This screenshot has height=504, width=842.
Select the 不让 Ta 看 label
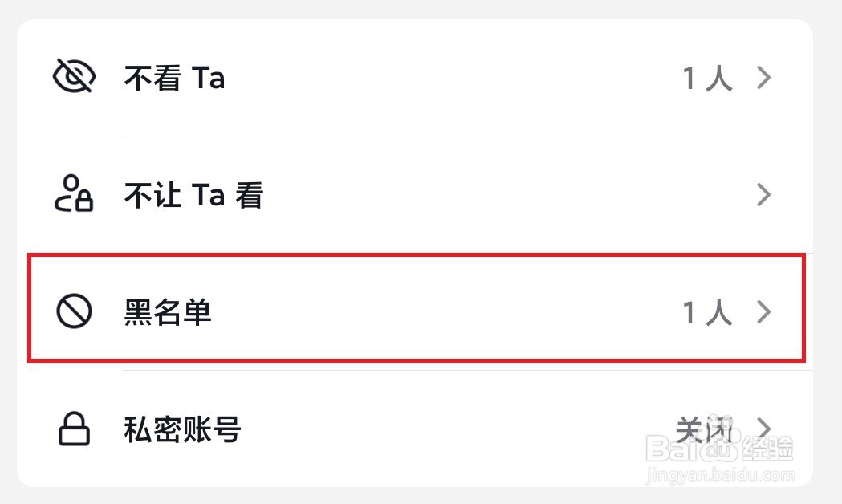(193, 195)
